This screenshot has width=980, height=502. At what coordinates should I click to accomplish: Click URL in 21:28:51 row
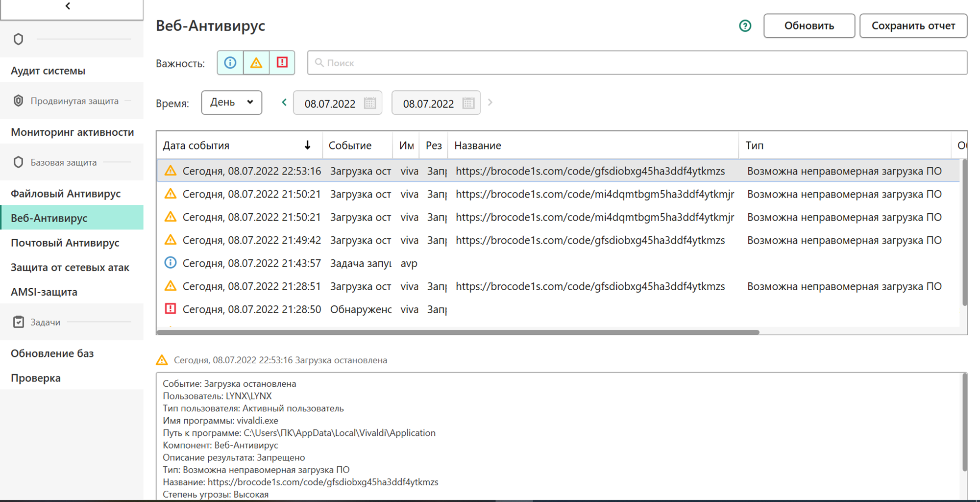click(x=590, y=286)
